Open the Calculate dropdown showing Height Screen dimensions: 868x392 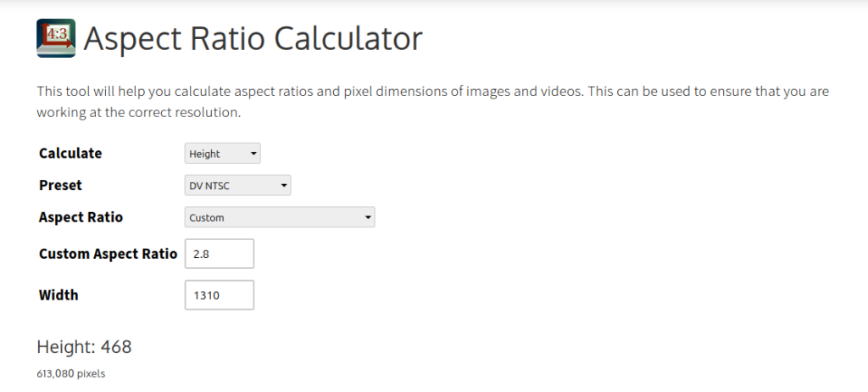pyautogui.click(x=222, y=154)
